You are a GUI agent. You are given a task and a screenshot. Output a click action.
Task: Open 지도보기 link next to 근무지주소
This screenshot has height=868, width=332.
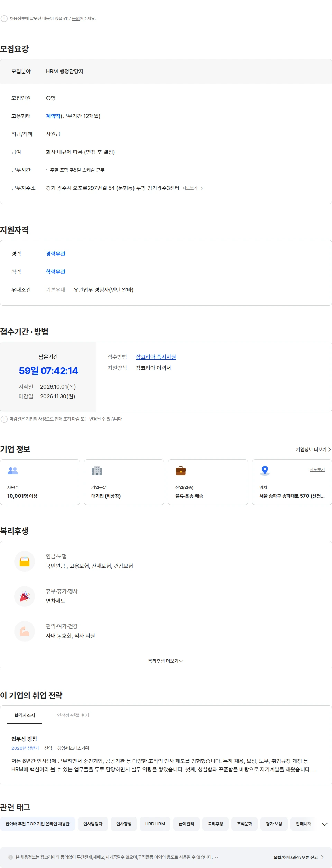pos(190,188)
